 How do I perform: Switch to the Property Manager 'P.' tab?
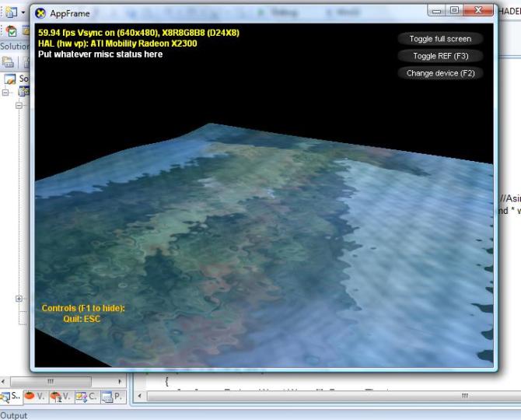click(x=112, y=396)
